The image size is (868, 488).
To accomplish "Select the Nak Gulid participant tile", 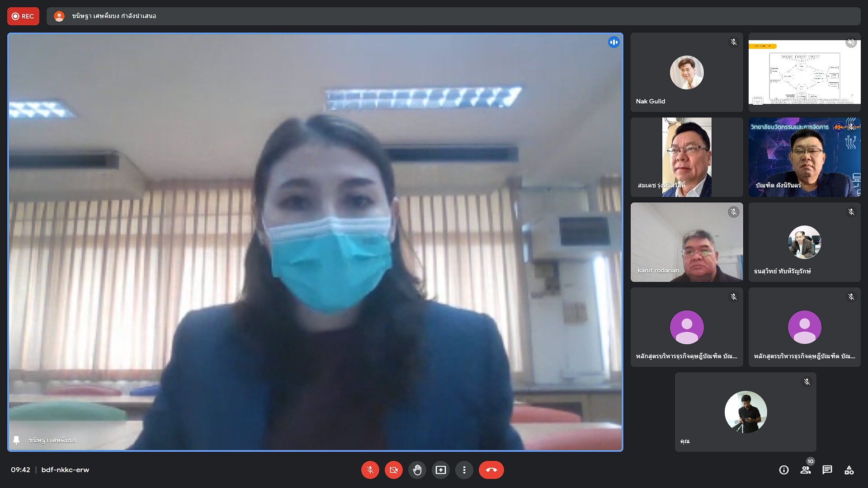I will coord(686,72).
